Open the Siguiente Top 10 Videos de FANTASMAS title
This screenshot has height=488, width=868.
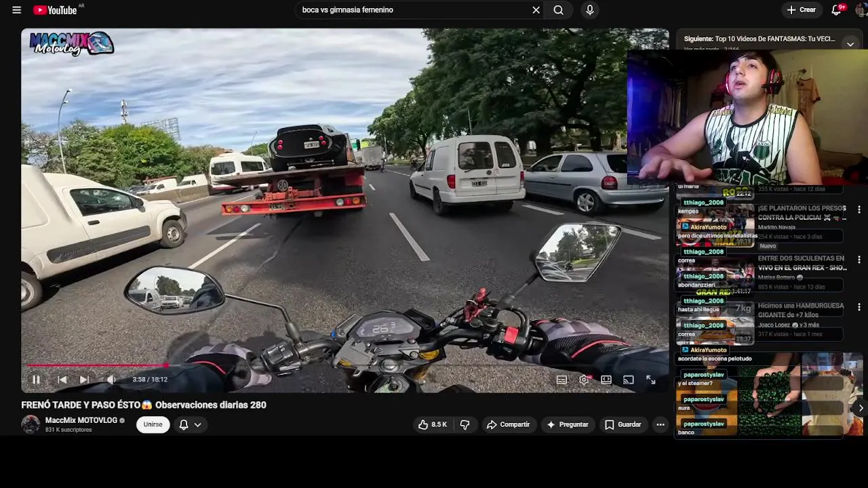759,39
